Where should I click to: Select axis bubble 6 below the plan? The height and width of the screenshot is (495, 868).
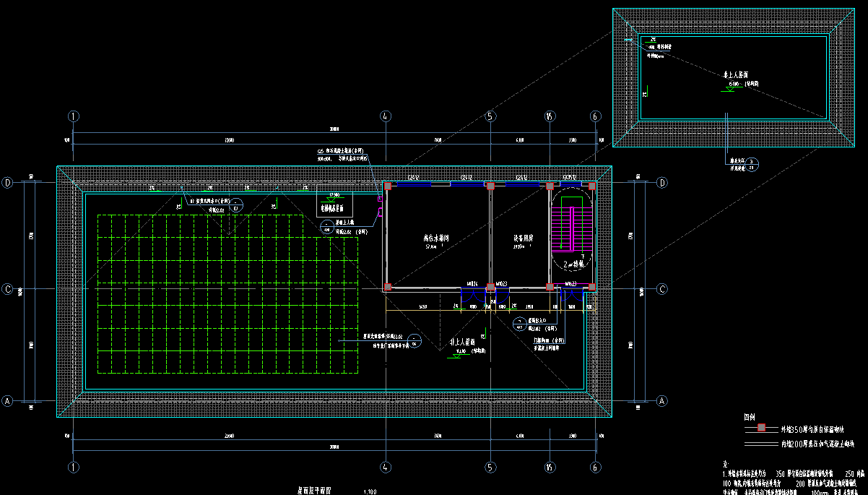pos(595,467)
